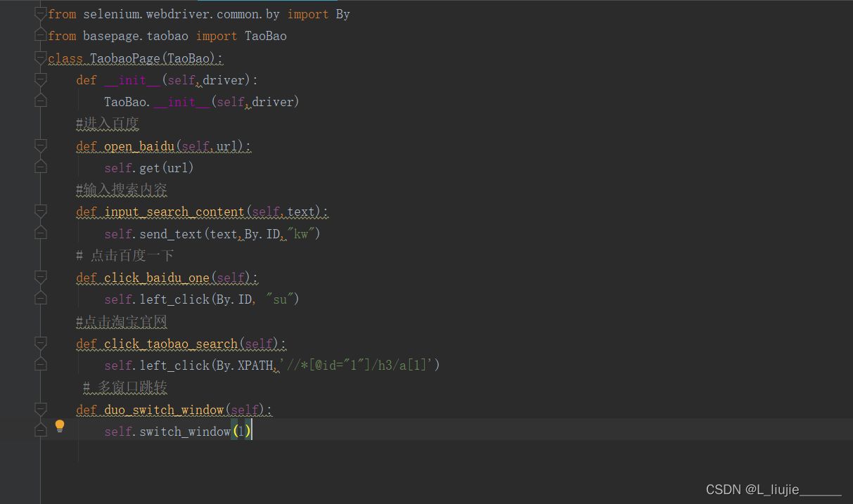The height and width of the screenshot is (504, 853).
Task: Click 'self.get(url)' statement
Action: click(149, 168)
